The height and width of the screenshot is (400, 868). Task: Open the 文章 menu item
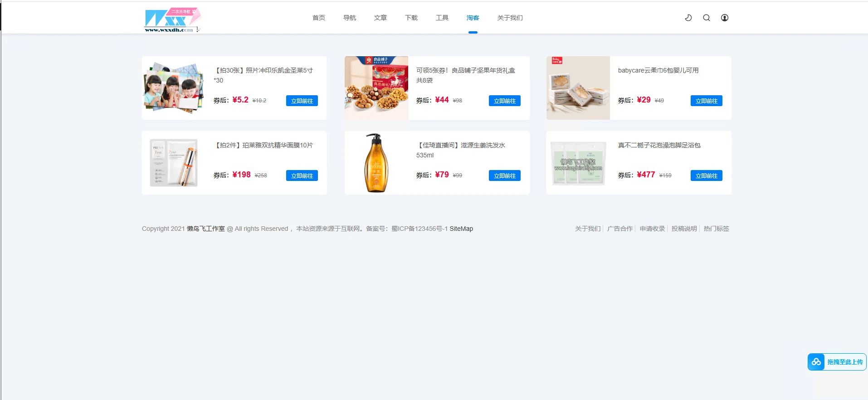click(380, 18)
